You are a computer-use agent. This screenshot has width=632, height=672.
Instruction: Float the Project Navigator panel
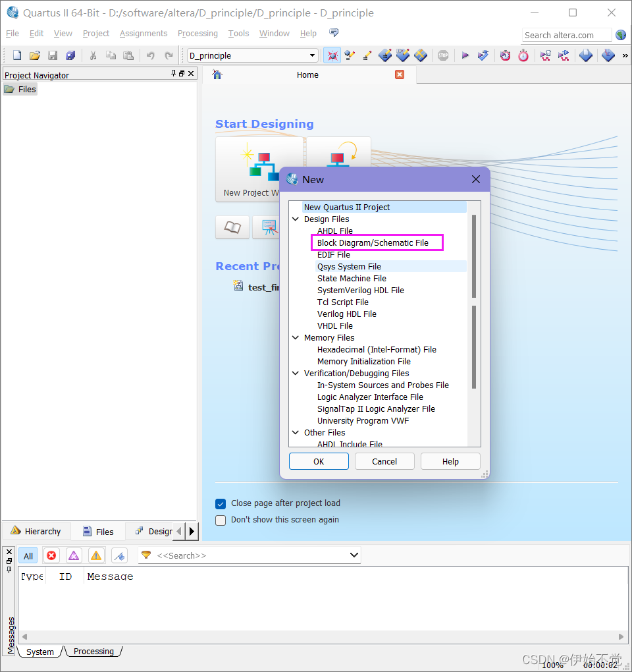point(182,73)
